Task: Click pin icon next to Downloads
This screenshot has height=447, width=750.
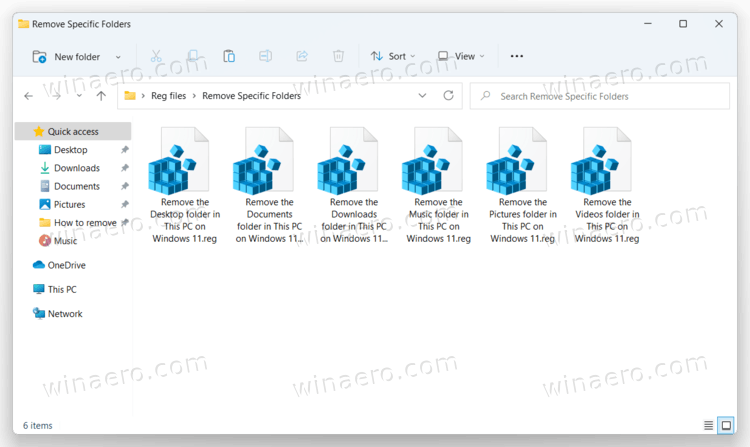Action: coord(124,168)
